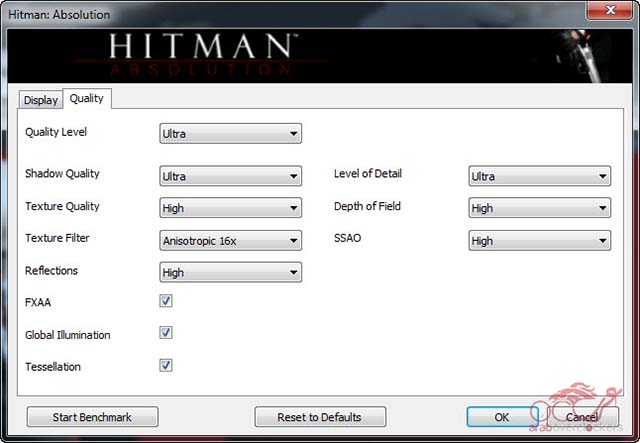This screenshot has height=443, width=640.
Task: Click the Cancel button
Action: click(583, 417)
